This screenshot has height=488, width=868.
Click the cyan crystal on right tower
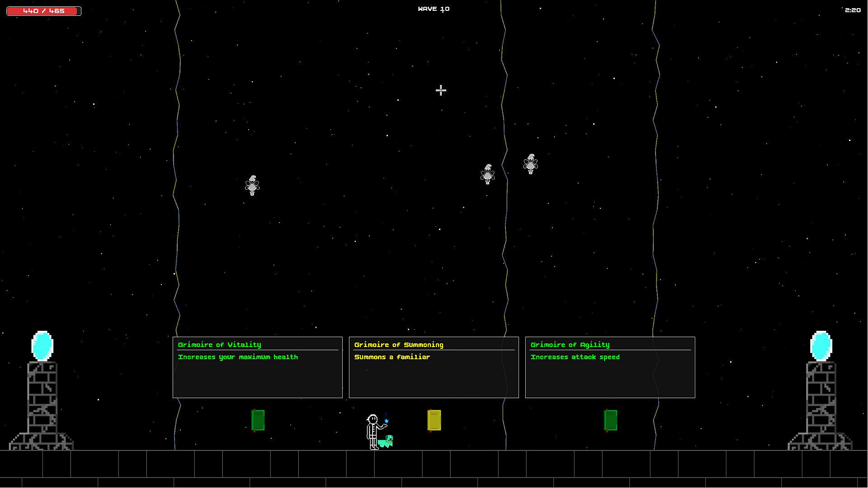pos(821,346)
